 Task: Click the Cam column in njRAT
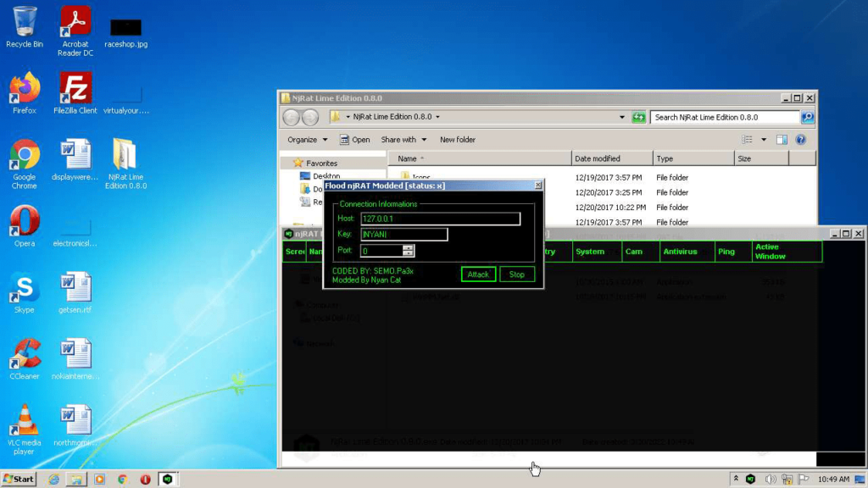[641, 252]
